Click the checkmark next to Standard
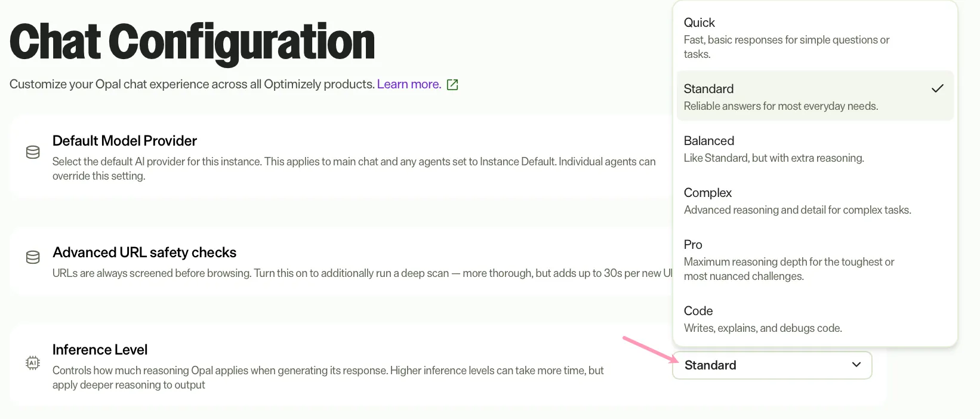This screenshot has width=980, height=419. 938,88
